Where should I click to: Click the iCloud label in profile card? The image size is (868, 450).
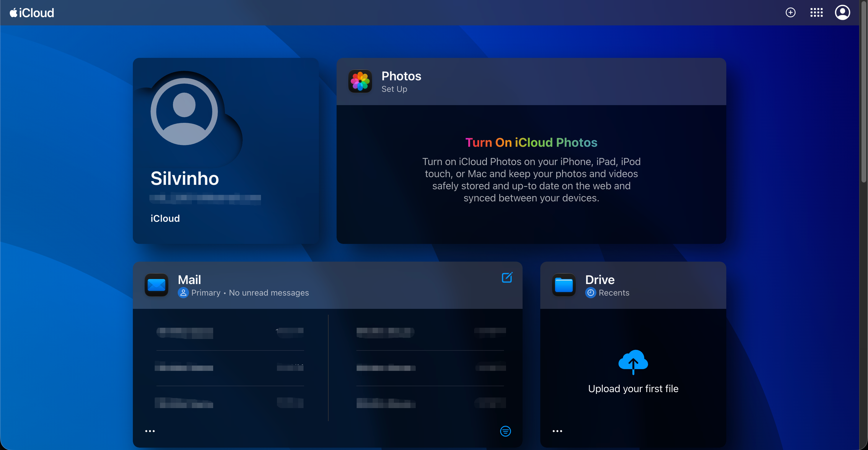tap(165, 219)
